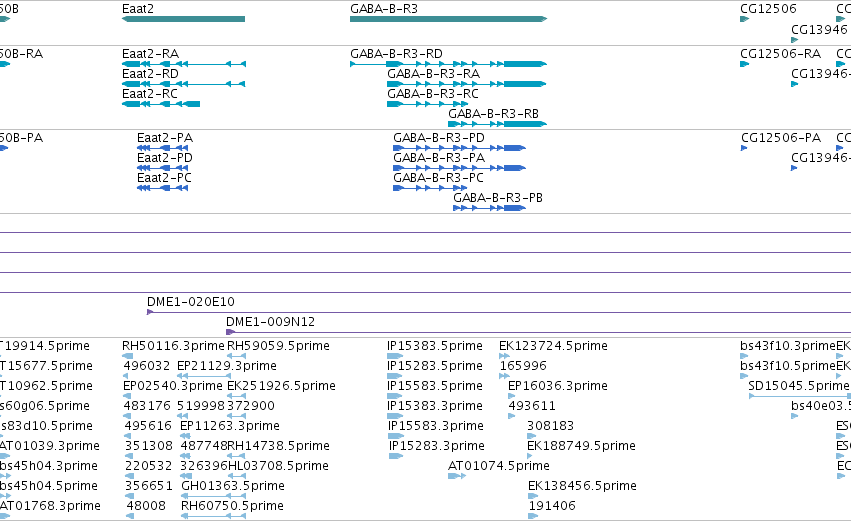
Task: Click EST EK123724.5prime label
Action: (553, 346)
